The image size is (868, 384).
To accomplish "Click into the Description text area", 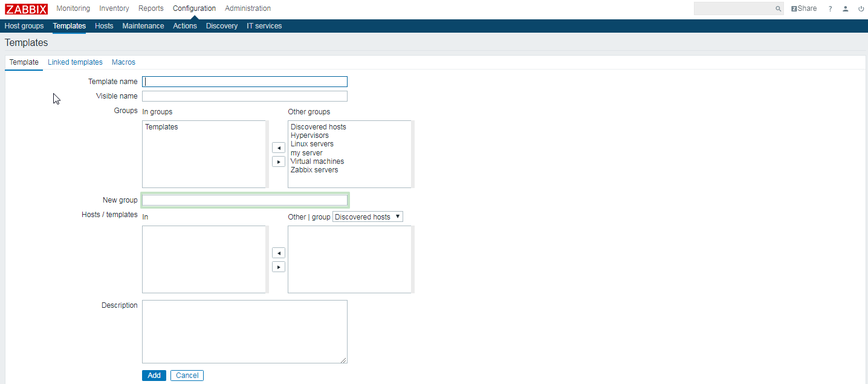I will click(x=245, y=332).
